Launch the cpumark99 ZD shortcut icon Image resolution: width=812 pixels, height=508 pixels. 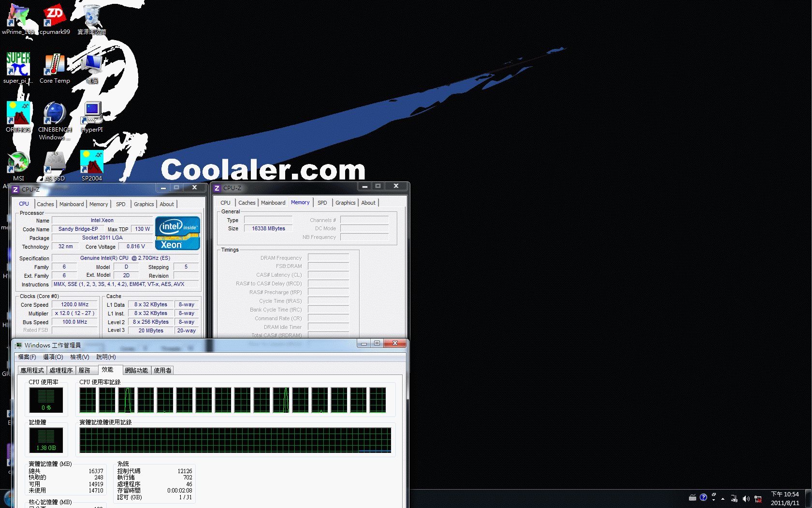[x=55, y=15]
